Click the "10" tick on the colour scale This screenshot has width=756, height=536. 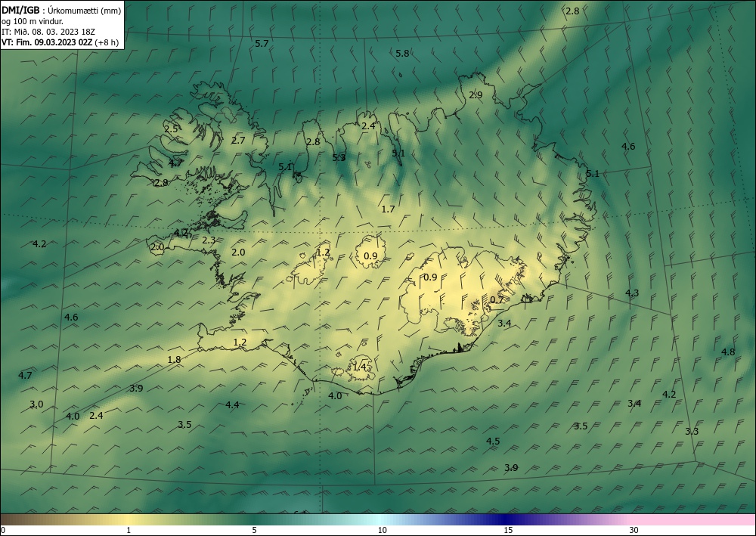(383, 530)
